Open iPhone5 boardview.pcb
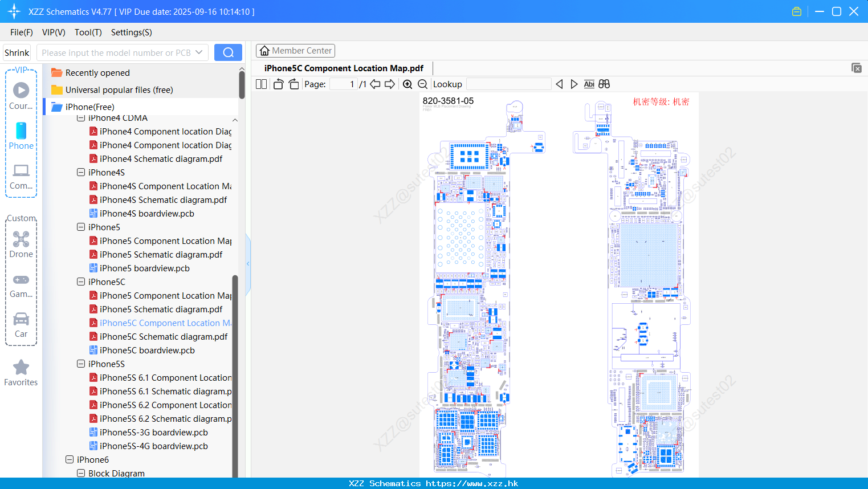868x489 pixels. click(x=145, y=268)
